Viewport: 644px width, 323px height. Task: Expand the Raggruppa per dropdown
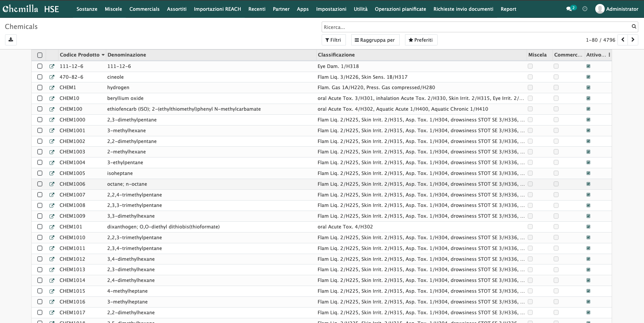point(375,40)
